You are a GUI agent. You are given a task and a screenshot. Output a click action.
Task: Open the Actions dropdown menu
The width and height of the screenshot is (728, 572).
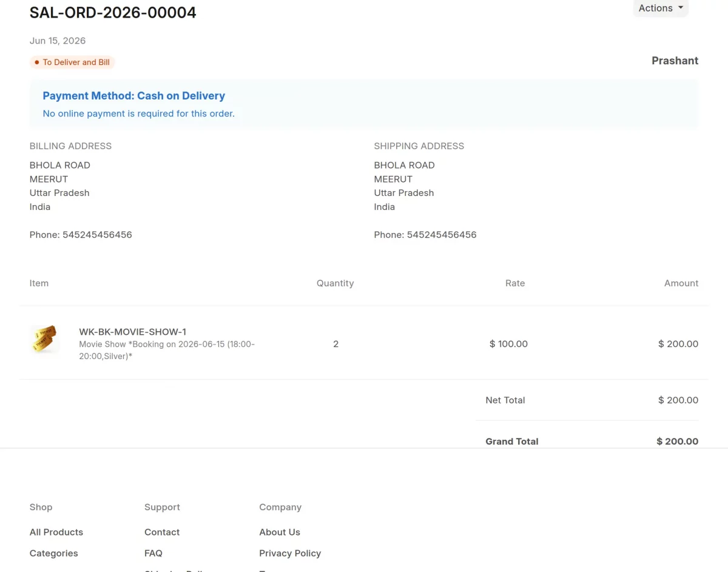point(661,8)
